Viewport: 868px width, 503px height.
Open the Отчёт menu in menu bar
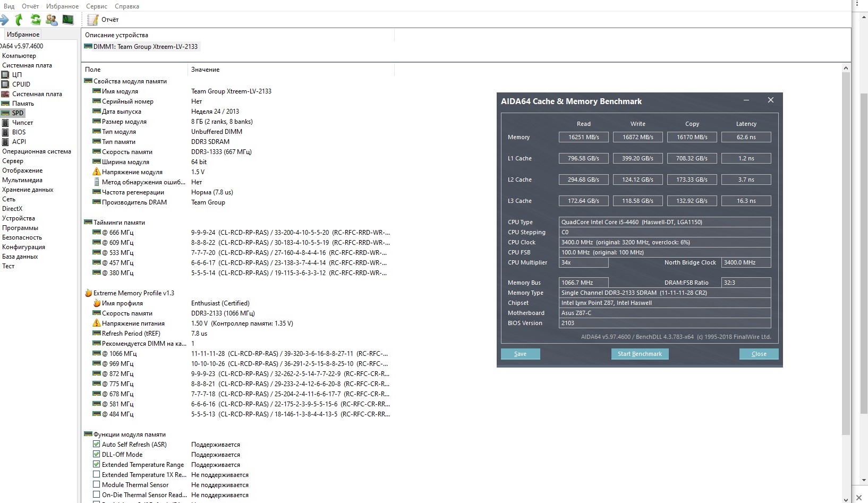(x=30, y=6)
